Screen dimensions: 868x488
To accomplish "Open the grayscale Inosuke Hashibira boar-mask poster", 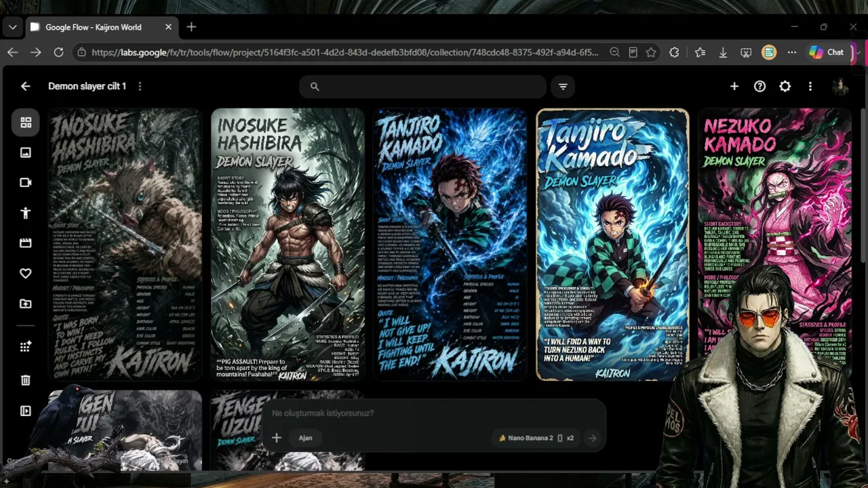I will (x=125, y=244).
